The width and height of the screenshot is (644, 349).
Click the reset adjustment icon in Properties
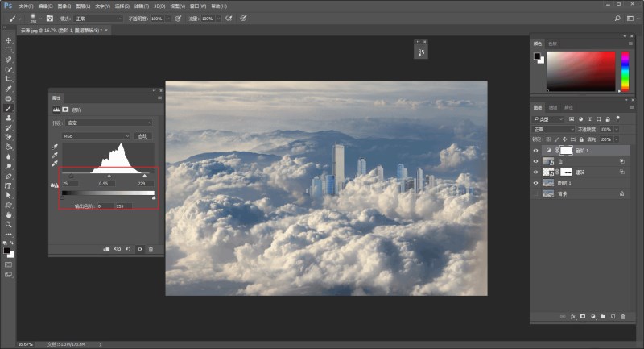coord(129,249)
